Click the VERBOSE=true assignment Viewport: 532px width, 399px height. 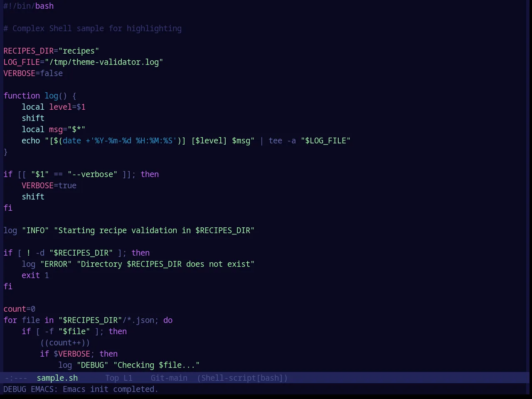pyautogui.click(x=49, y=185)
